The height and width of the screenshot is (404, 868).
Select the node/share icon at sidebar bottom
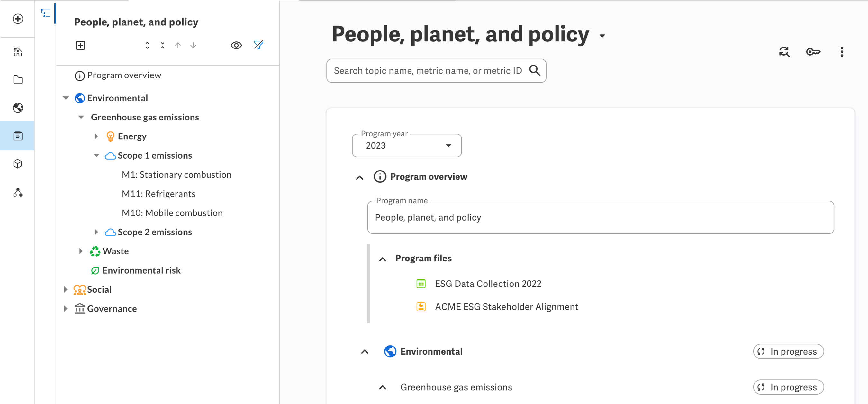(x=17, y=193)
